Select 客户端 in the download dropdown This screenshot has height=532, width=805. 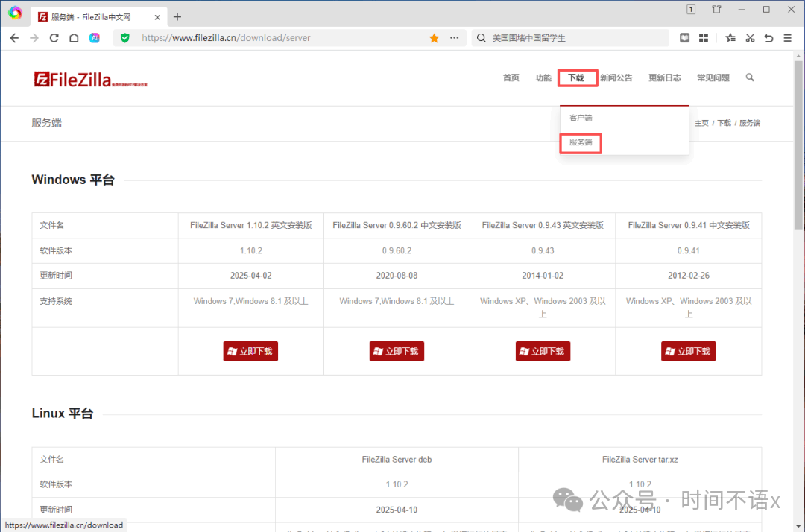coord(581,118)
